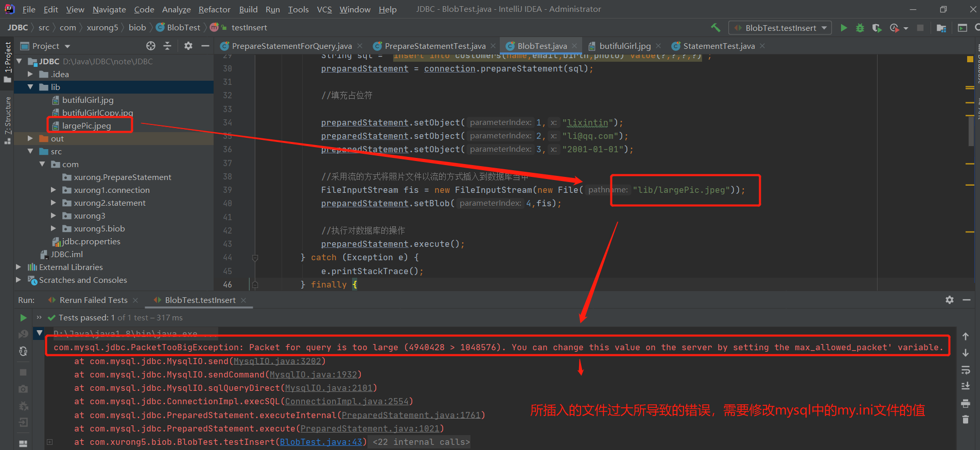This screenshot has height=450, width=980.
Task: Hide the Run panel with its minus icon
Action: coord(967,300)
